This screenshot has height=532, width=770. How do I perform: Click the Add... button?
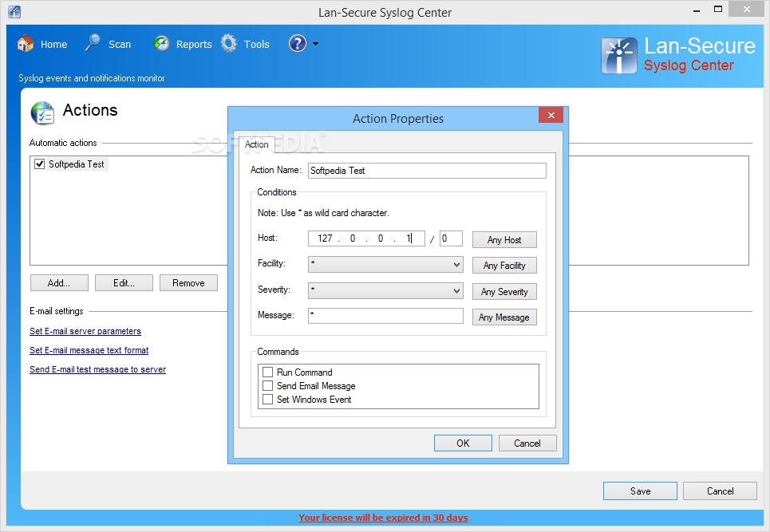pos(59,282)
